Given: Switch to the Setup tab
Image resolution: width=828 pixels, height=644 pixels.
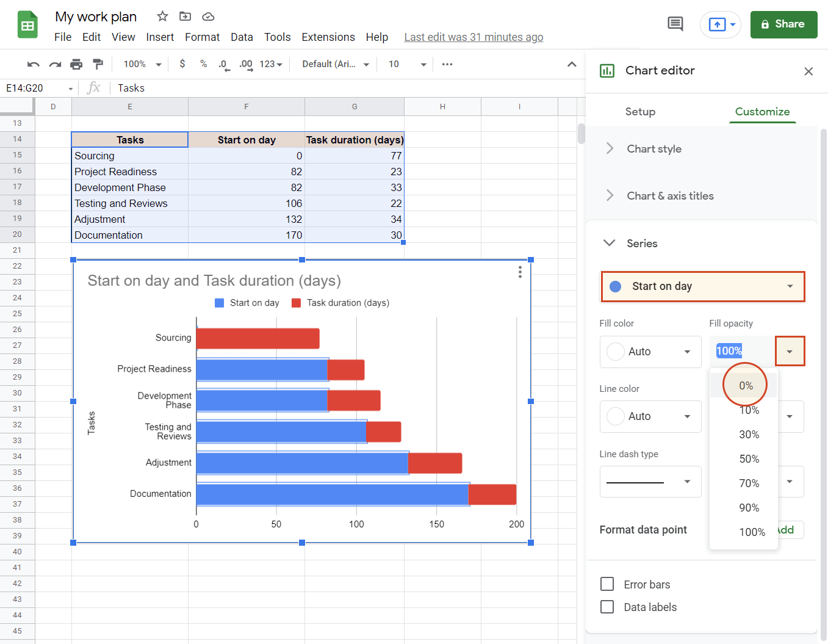Looking at the screenshot, I should [640, 112].
